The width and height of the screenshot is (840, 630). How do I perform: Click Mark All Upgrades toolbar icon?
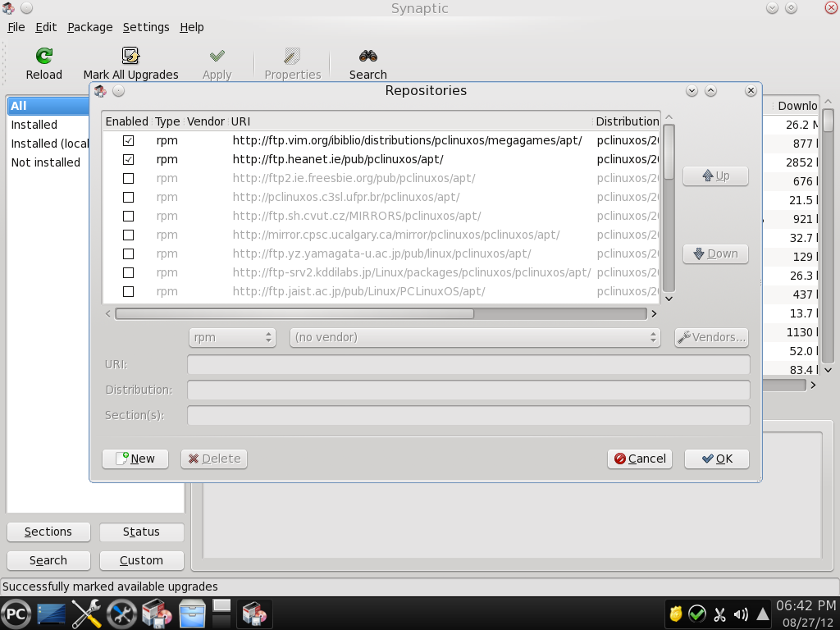(x=130, y=56)
